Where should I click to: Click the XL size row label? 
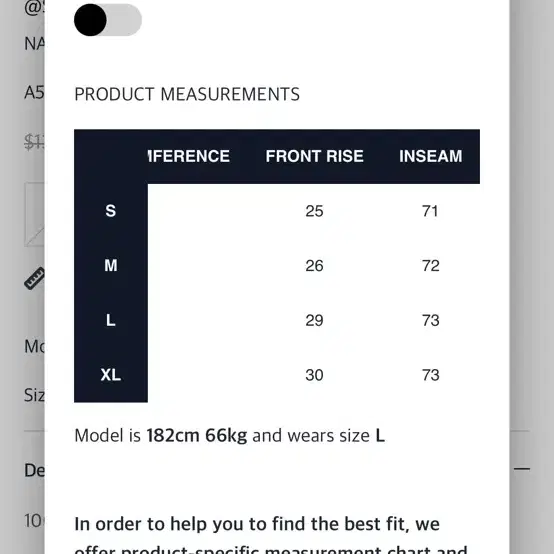tap(111, 375)
